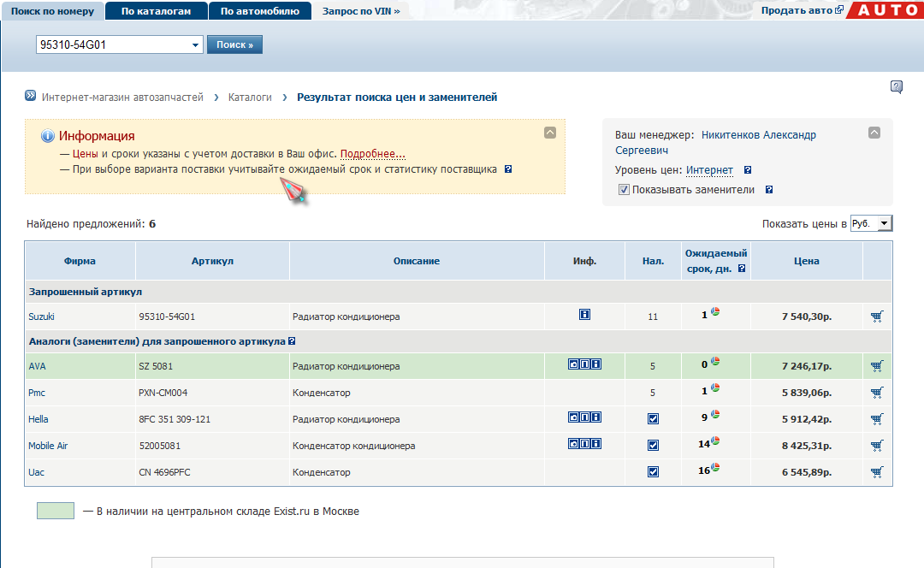Toggle the 'Показывать заменители' checkbox
The width and height of the screenshot is (924, 568).
click(624, 190)
